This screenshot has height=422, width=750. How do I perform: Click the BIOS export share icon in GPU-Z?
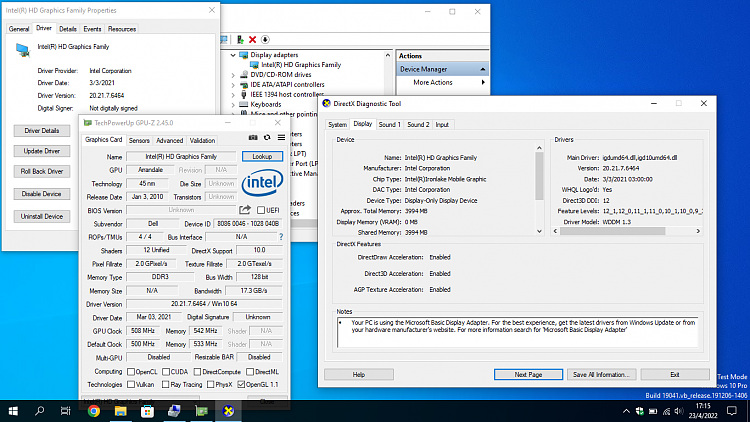point(245,210)
